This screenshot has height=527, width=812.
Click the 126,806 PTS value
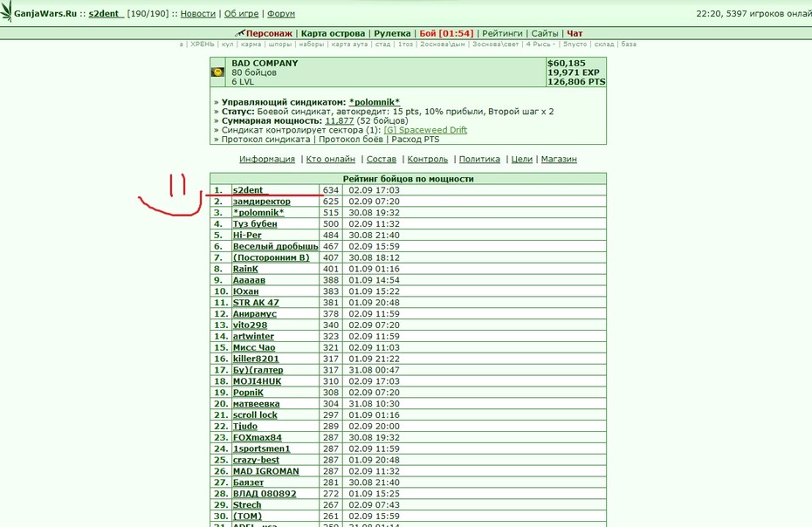pos(576,82)
